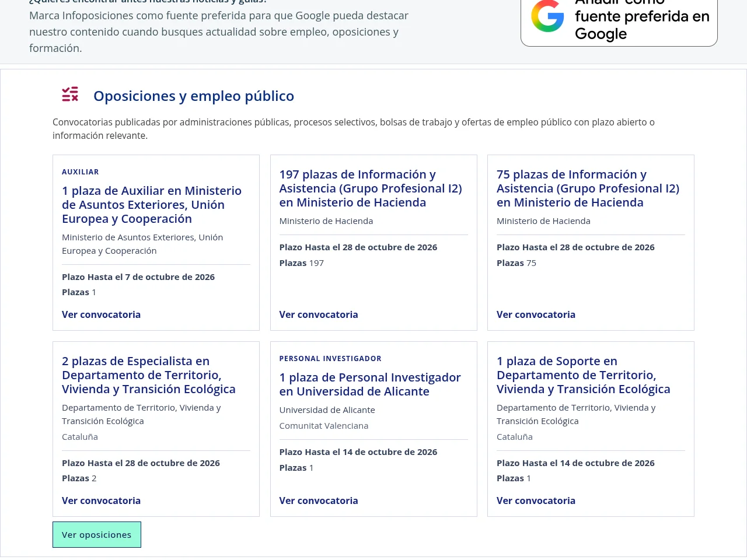
Task: Open the Personal Investigador Universidad de Alicante title
Action: [x=370, y=384]
